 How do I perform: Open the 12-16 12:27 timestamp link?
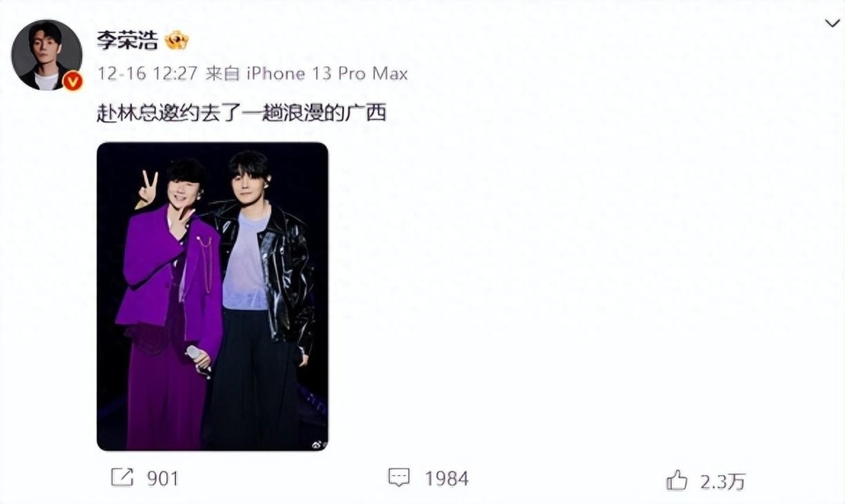click(x=148, y=73)
